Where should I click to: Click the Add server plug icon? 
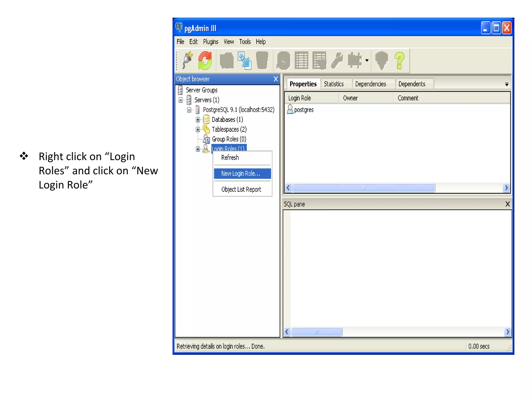pos(188,60)
